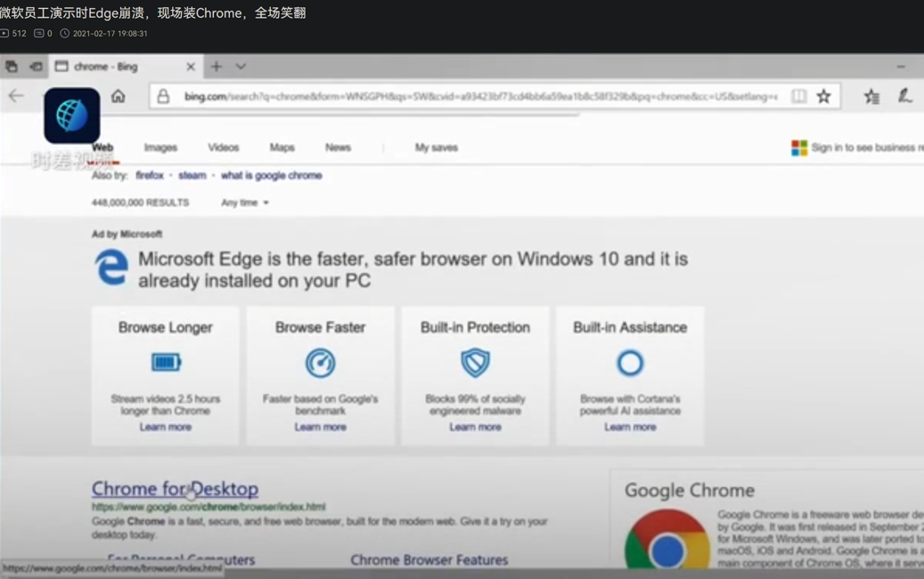Click the Chrome Browser Features sublink

[x=429, y=559]
